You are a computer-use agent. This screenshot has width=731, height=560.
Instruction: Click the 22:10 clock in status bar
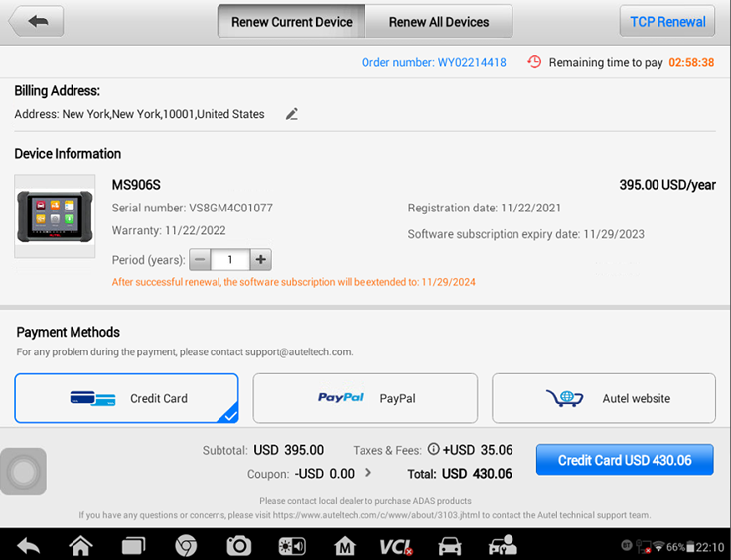[x=710, y=547]
